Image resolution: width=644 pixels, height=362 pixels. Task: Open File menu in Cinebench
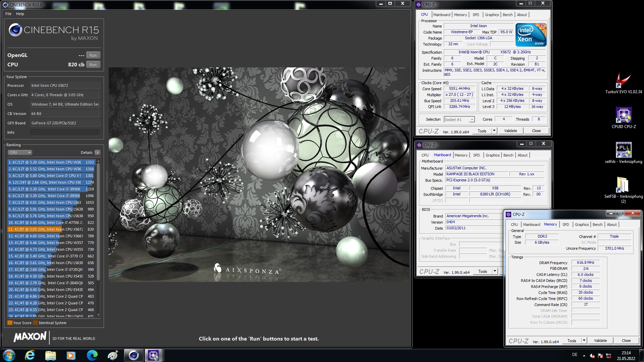[x=8, y=14]
